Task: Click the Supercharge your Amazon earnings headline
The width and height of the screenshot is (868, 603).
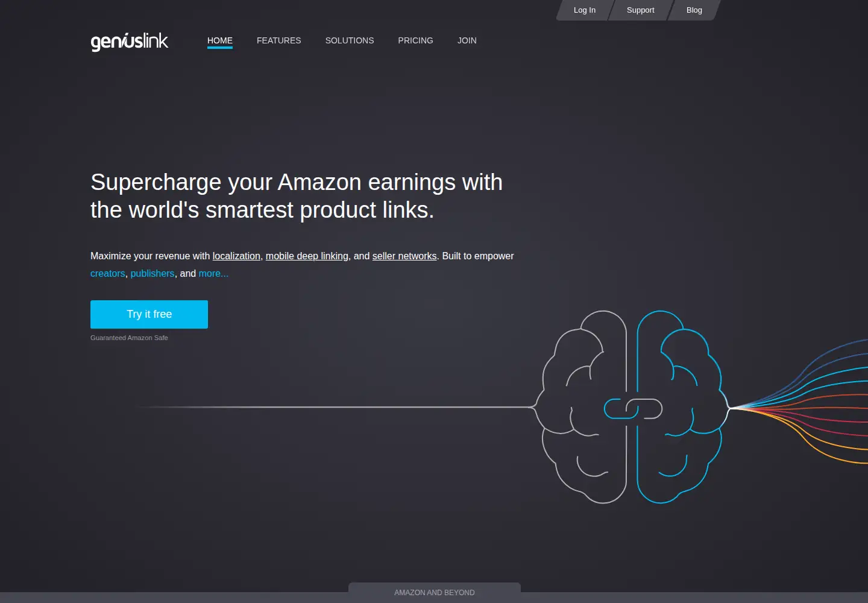Action: (297, 196)
